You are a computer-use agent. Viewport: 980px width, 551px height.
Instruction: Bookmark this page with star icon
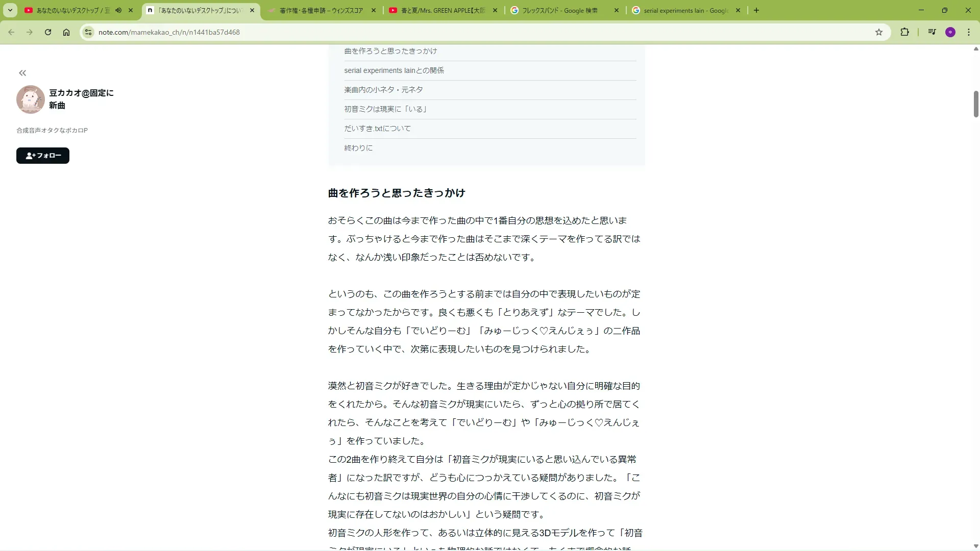coord(878,32)
